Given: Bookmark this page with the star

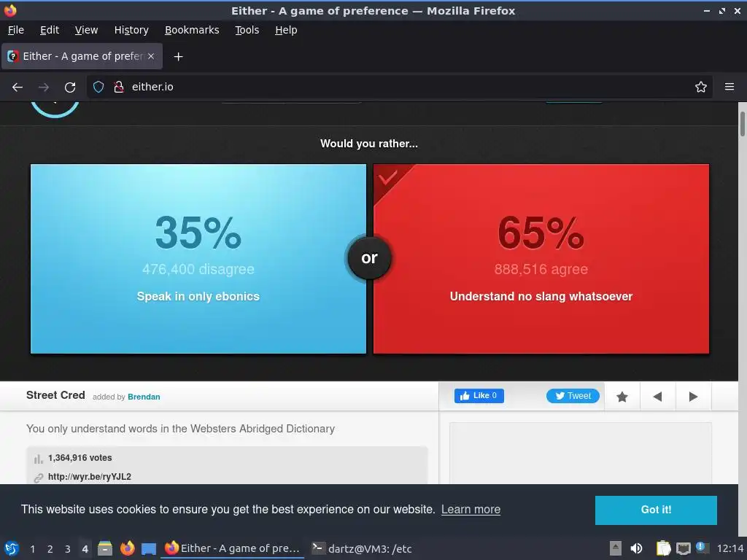Looking at the screenshot, I should [701, 87].
